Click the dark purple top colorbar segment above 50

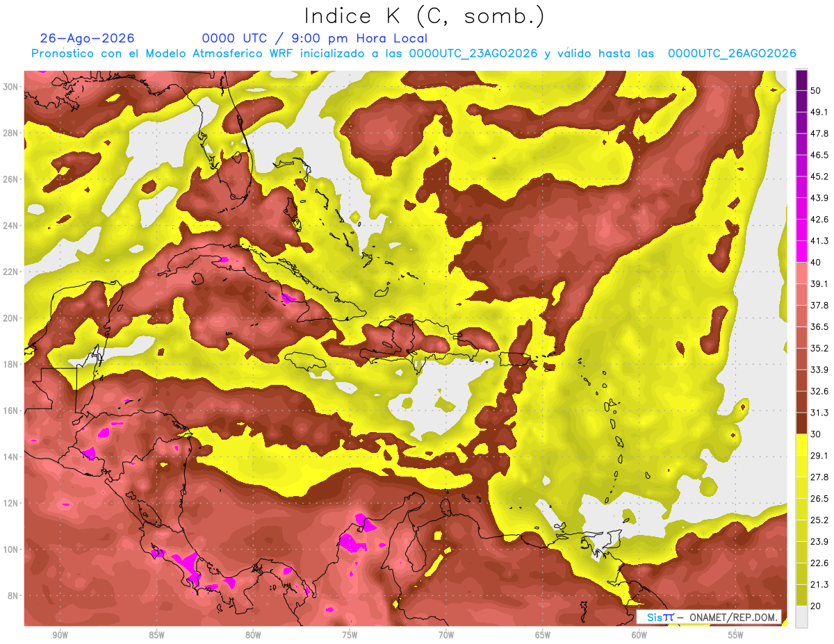(x=801, y=80)
